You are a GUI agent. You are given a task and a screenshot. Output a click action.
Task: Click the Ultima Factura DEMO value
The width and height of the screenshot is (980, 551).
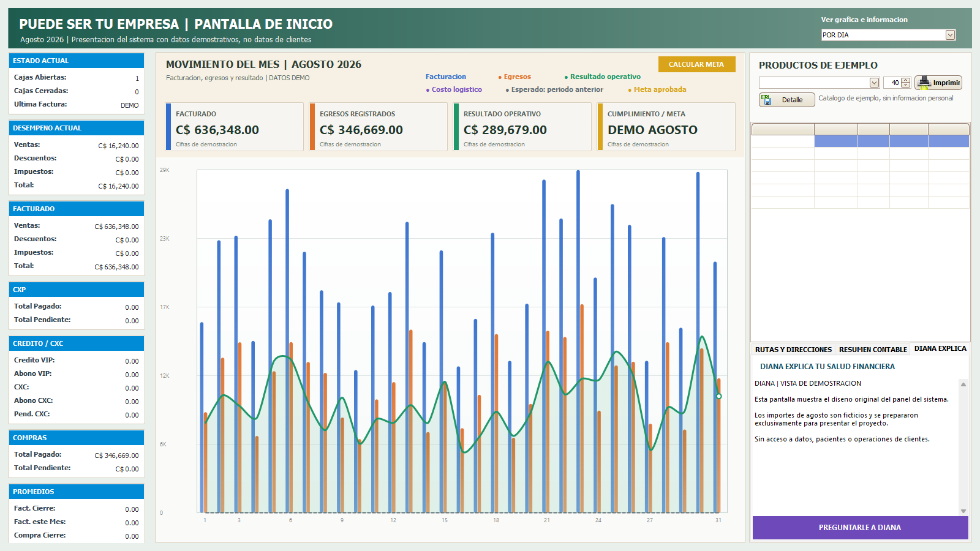pyautogui.click(x=130, y=105)
